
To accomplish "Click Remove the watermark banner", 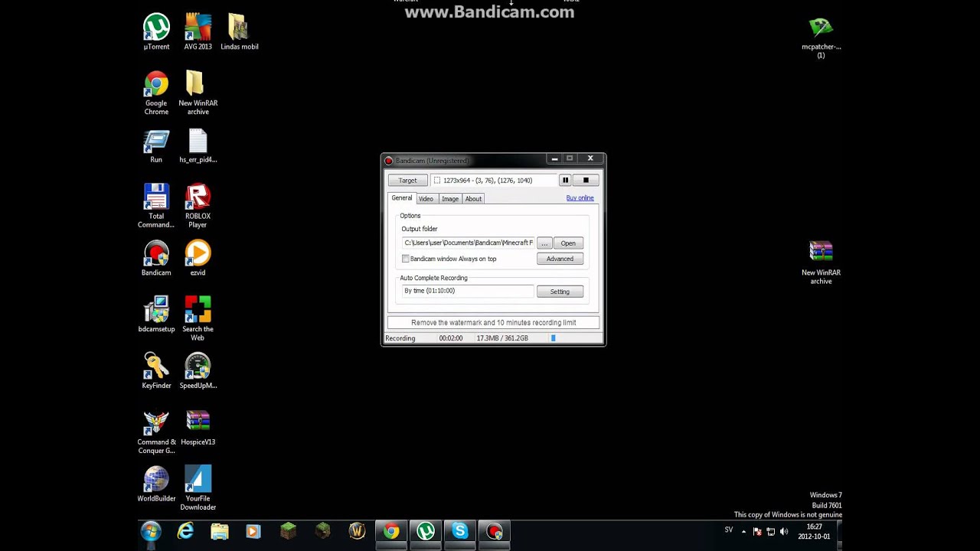I will (x=493, y=323).
